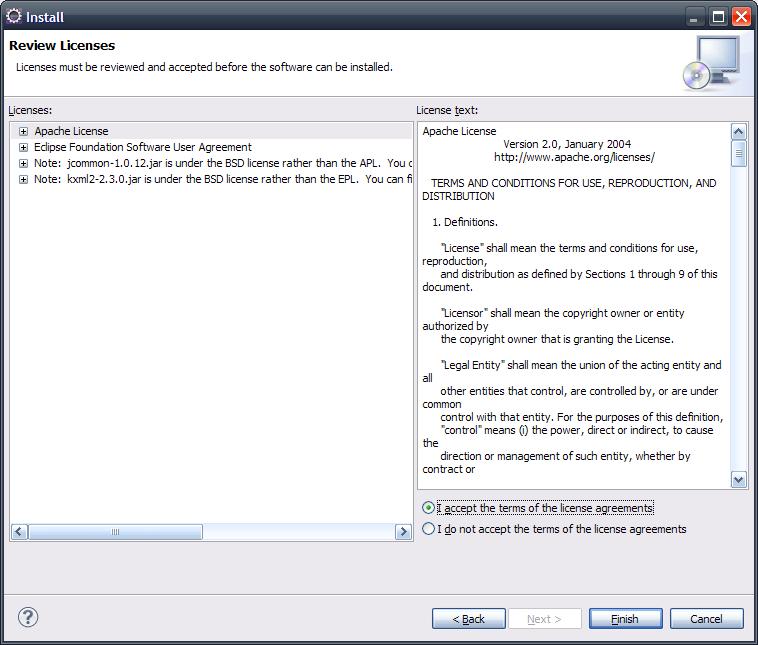Click the Eclipse icon in title bar
Viewport: 758px width, 645px height.
pyautogui.click(x=14, y=17)
